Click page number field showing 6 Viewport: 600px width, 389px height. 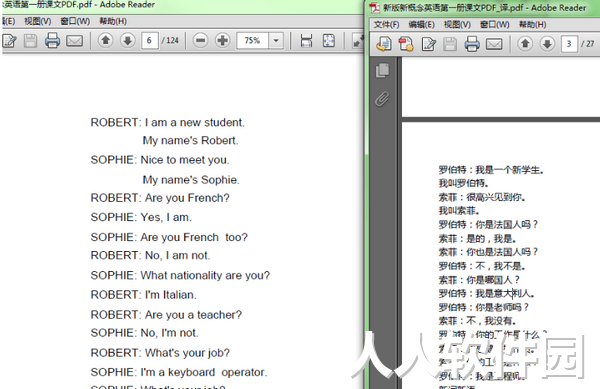(150, 41)
